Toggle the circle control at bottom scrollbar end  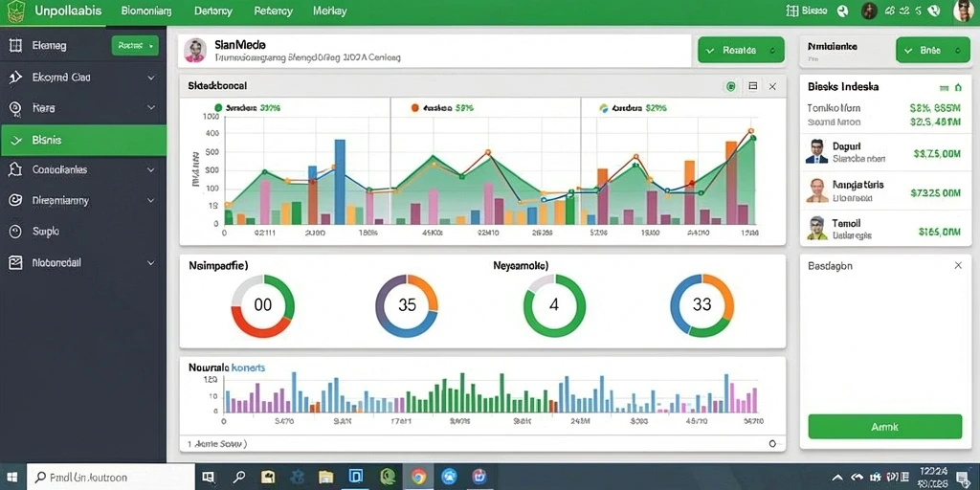point(772,444)
